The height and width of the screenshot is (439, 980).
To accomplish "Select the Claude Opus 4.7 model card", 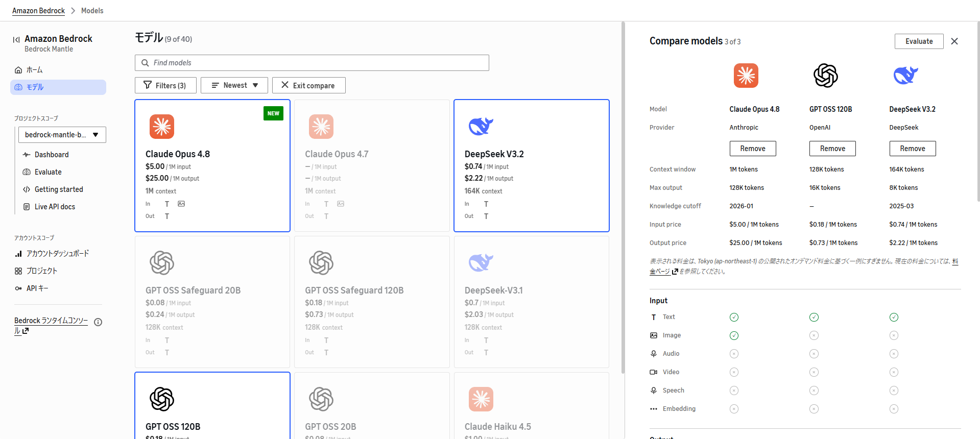I will pos(372,165).
